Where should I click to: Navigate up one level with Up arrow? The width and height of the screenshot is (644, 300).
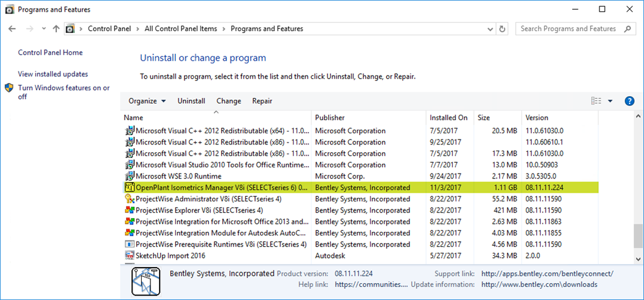(x=56, y=29)
